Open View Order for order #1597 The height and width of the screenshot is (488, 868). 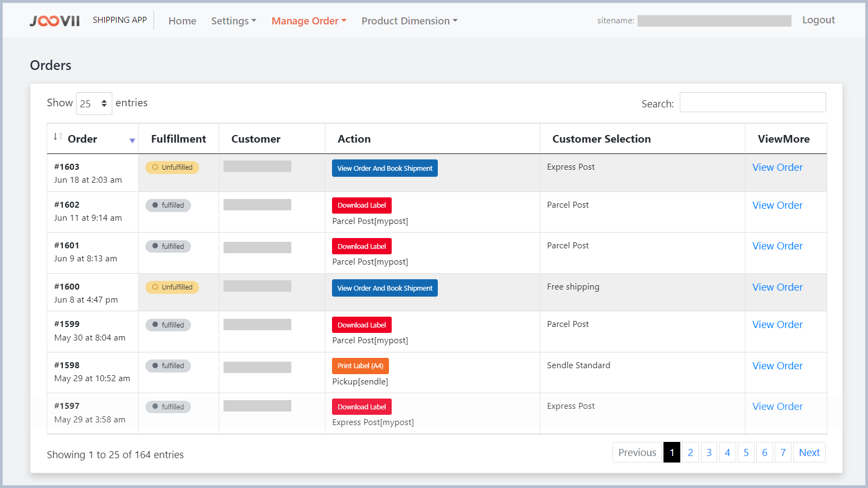click(777, 406)
